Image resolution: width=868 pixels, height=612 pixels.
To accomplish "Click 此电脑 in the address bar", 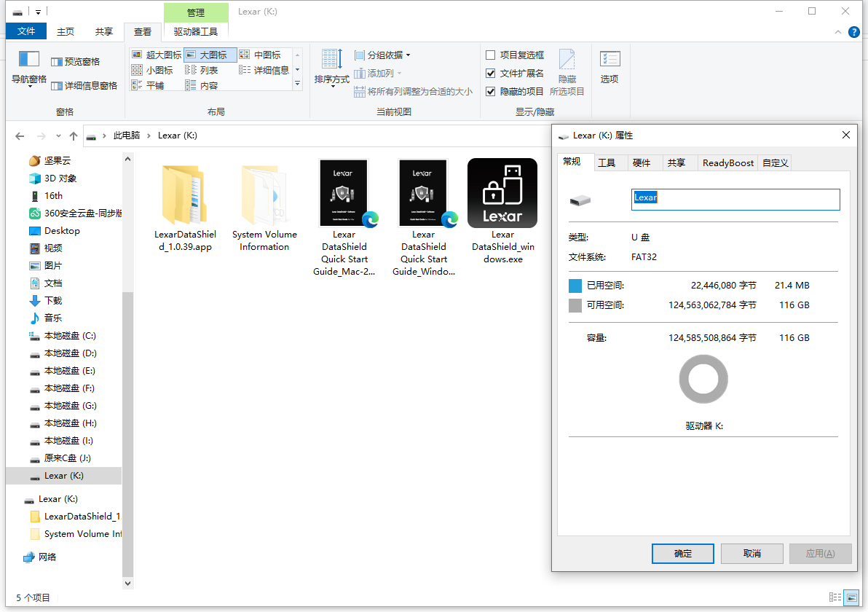I will click(x=126, y=136).
